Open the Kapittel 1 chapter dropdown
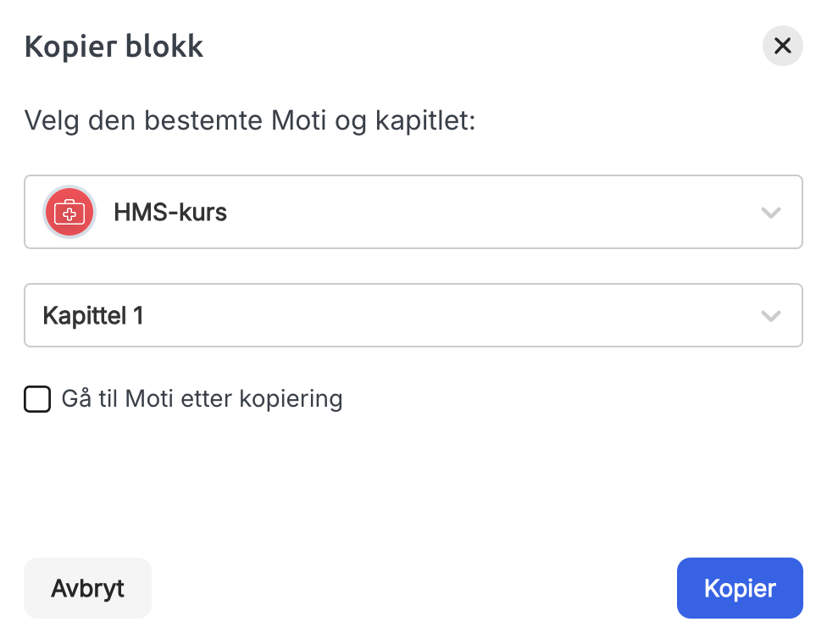 pyautogui.click(x=413, y=315)
